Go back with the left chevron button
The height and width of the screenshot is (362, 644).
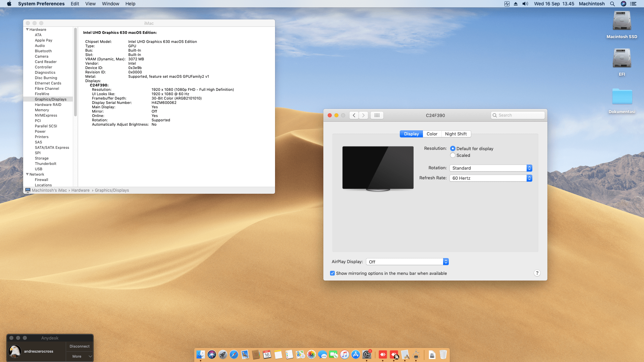[x=354, y=115]
